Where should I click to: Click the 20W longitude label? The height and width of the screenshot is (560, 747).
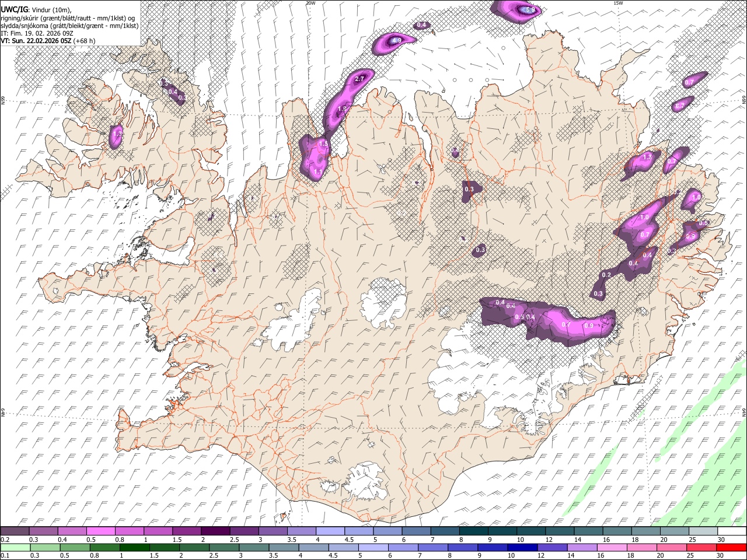click(310, 3)
